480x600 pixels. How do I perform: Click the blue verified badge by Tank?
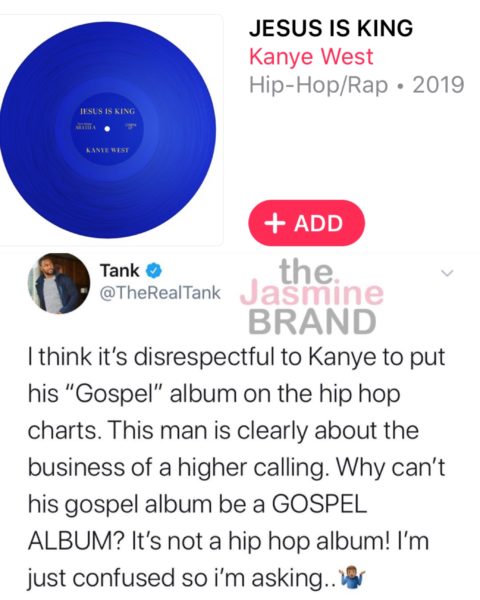(154, 271)
